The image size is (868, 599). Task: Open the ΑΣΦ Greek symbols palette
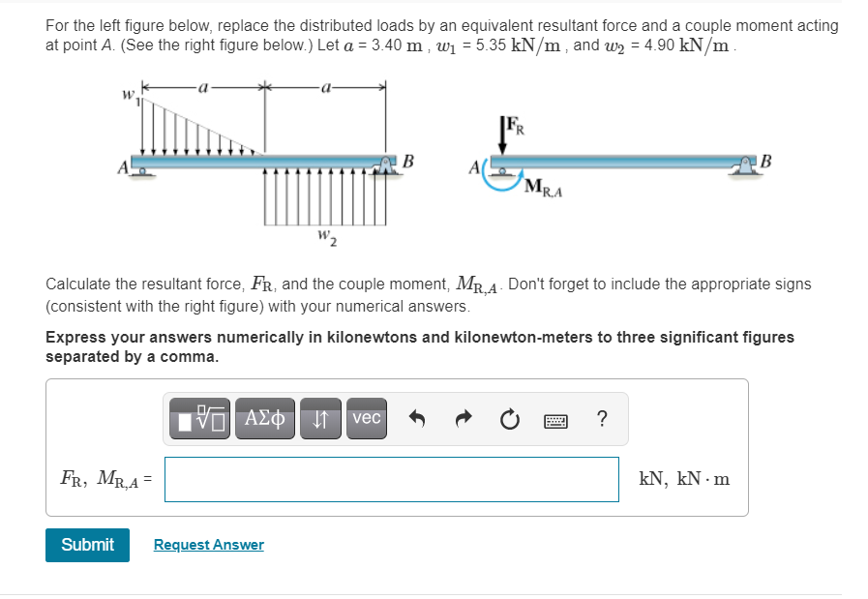coord(264,418)
